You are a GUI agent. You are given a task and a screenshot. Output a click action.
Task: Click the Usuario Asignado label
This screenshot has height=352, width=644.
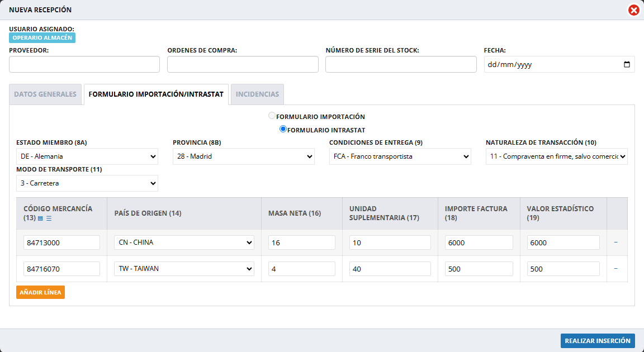[41, 29]
